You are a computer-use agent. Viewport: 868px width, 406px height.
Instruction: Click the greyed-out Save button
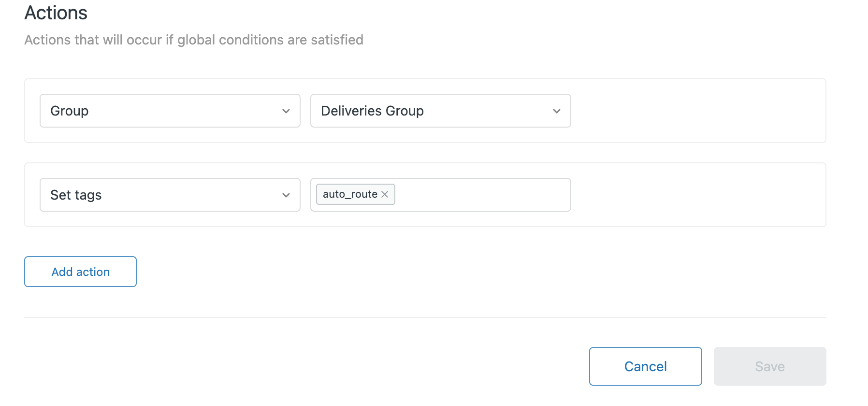click(x=769, y=366)
